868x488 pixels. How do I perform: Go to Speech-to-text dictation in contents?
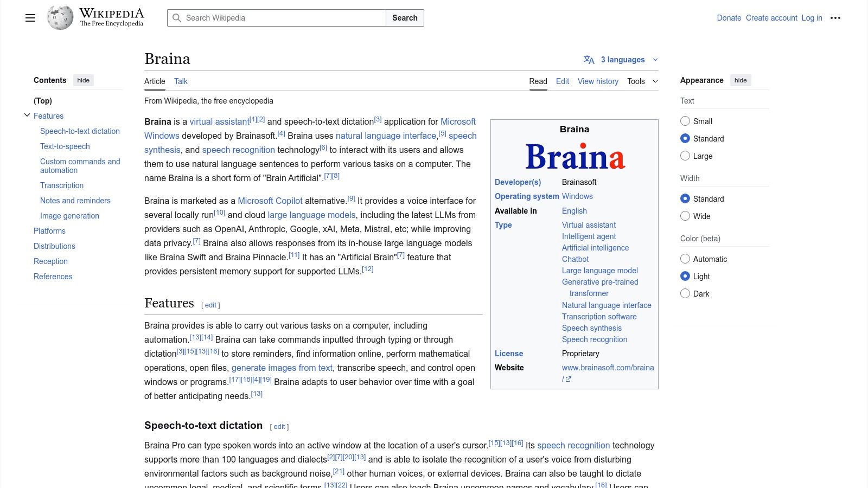tap(80, 131)
